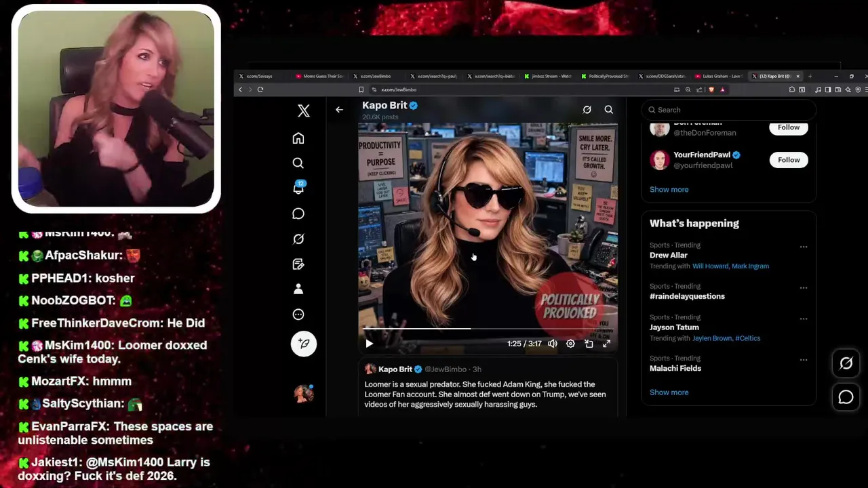Follow Don Foreman
This screenshot has height=488, width=868.
click(789, 127)
